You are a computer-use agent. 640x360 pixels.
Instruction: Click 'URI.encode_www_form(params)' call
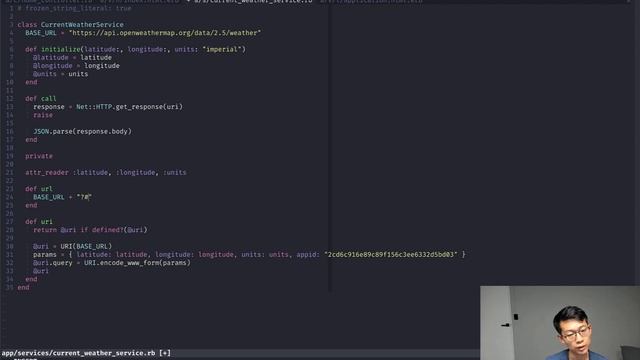pos(137,262)
